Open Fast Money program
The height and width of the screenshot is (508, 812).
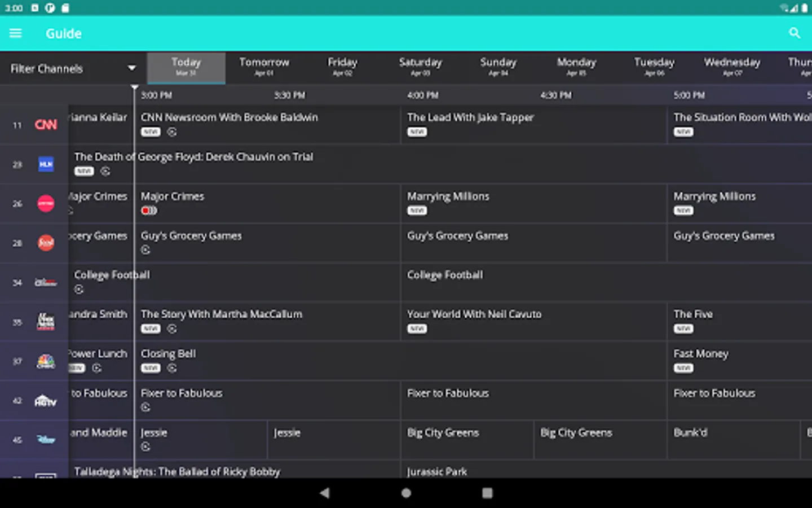(740, 361)
